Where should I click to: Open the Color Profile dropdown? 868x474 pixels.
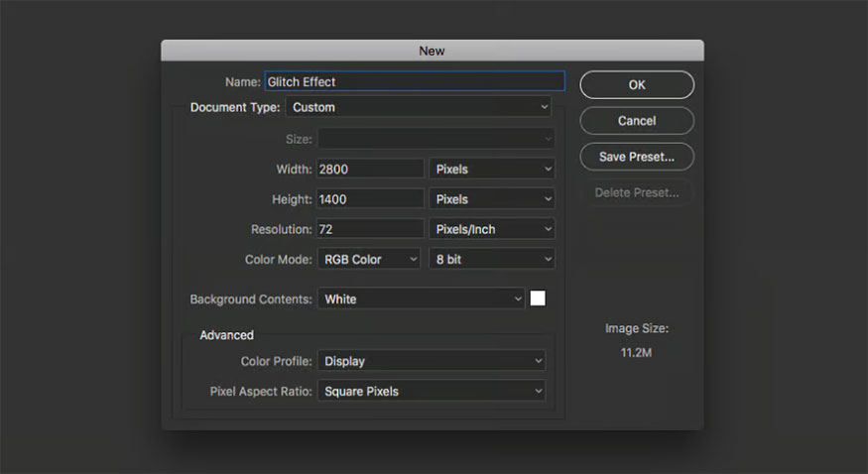click(x=432, y=362)
